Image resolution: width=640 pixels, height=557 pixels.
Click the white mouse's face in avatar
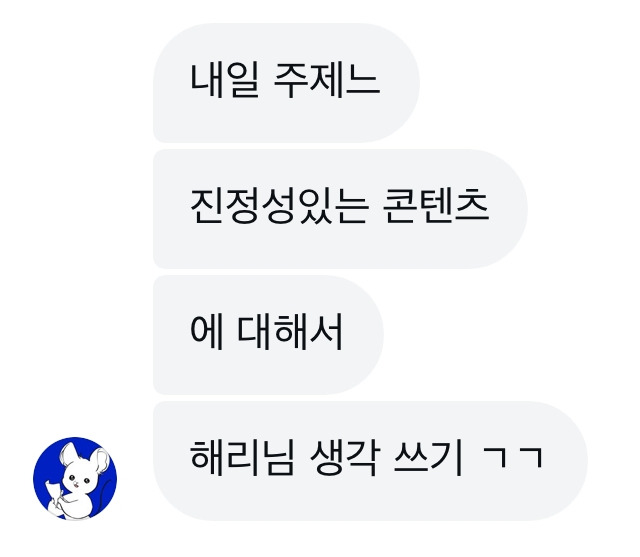click(78, 479)
